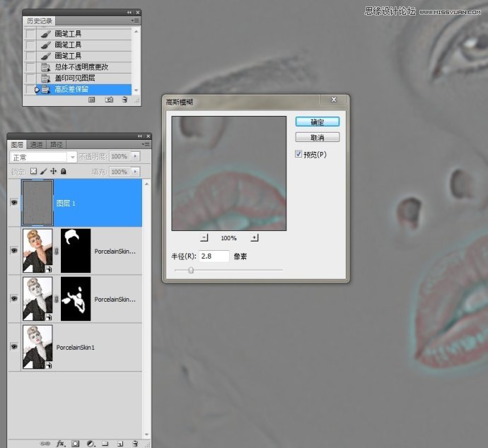Toggle the 预览(P) preview checkbox
Screen dimensions: 488x448
click(299, 154)
